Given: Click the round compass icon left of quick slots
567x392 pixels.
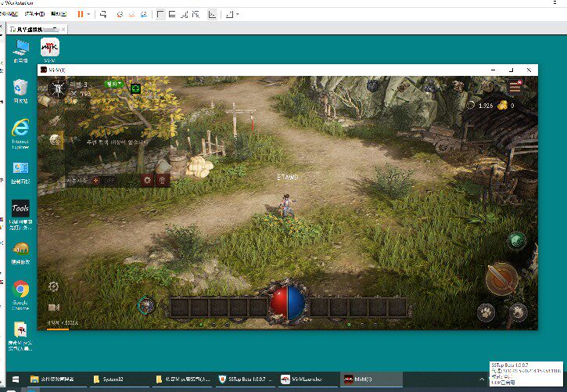Looking at the screenshot, I should click(146, 306).
